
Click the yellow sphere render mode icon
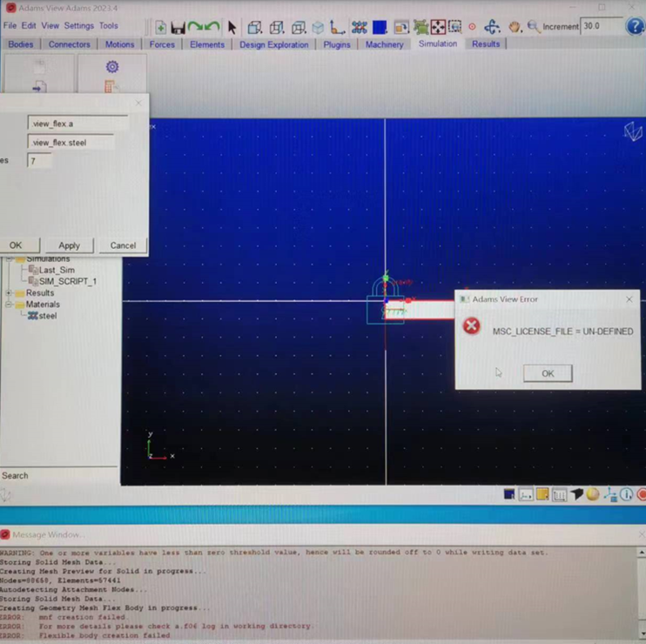[592, 494]
